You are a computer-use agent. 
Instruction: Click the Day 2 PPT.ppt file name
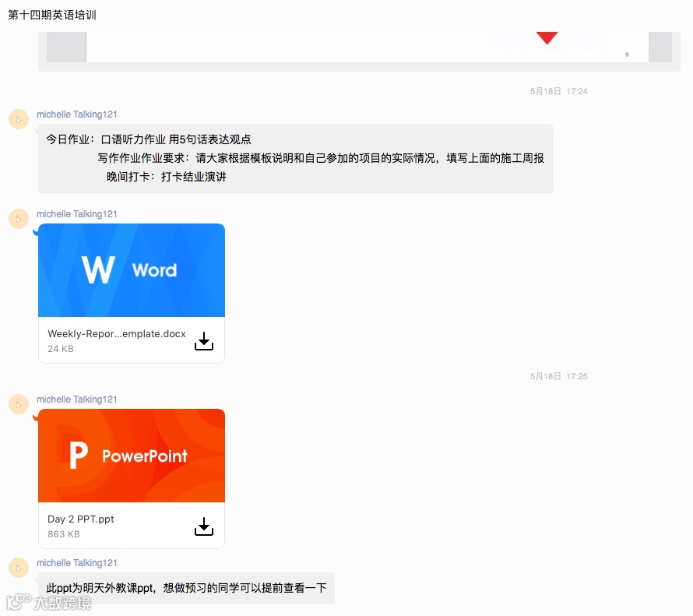pyautogui.click(x=81, y=519)
